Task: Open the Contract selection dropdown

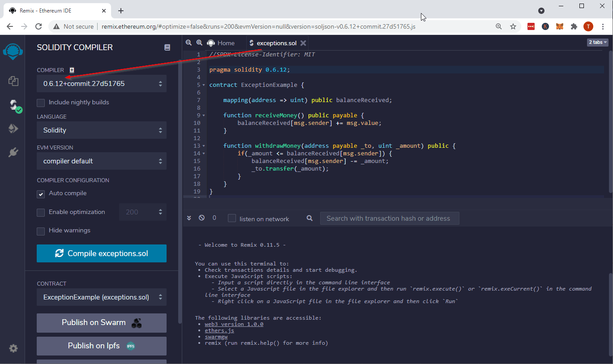Action: point(102,297)
